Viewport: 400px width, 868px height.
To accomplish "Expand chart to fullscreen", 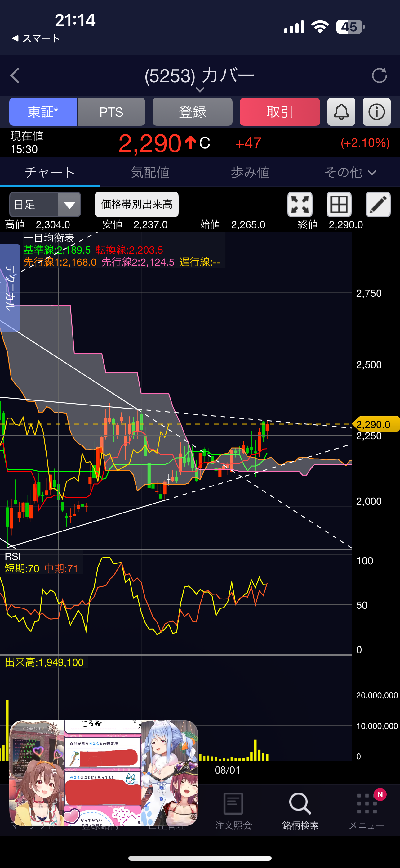I will pos(300,205).
